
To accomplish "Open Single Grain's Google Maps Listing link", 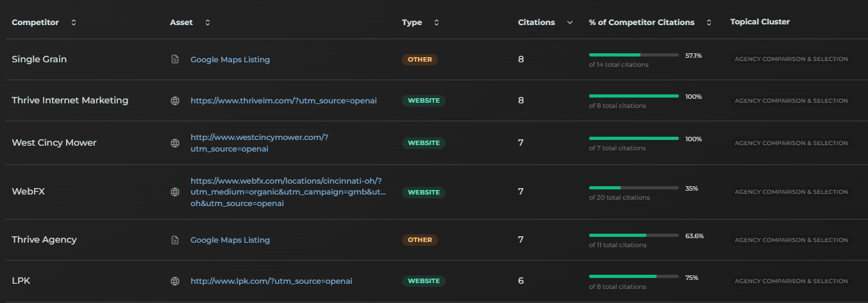I will (230, 60).
